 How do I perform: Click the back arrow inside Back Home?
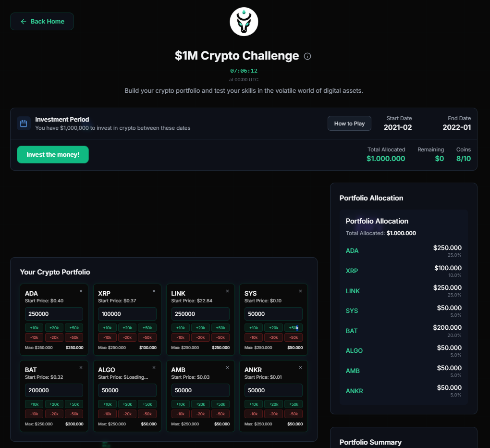tap(23, 21)
